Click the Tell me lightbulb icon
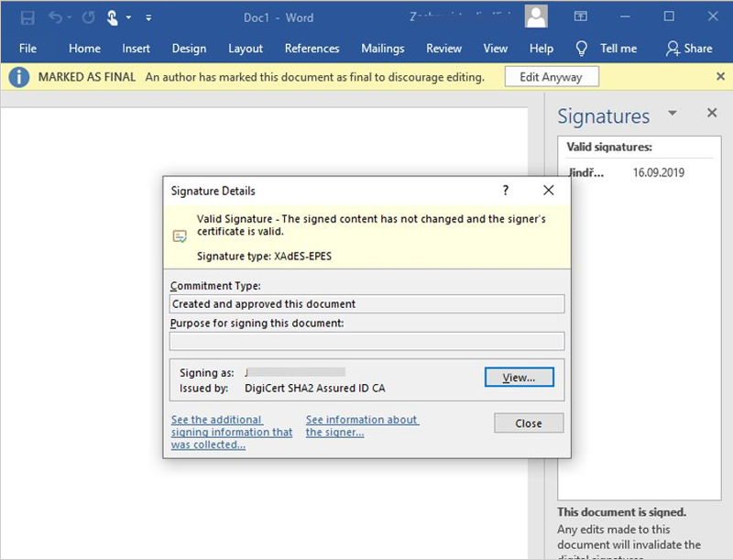This screenshot has width=733, height=560. click(x=581, y=49)
